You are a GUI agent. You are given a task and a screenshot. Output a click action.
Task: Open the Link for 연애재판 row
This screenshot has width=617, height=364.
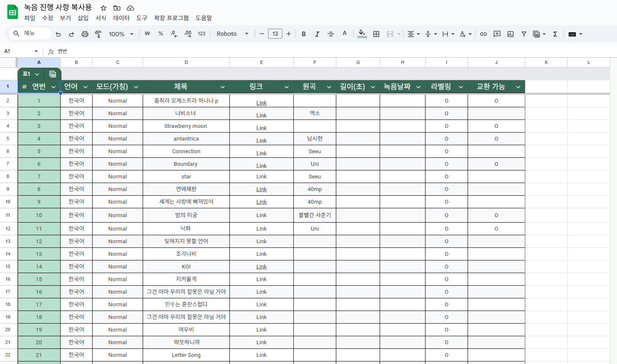261,189
